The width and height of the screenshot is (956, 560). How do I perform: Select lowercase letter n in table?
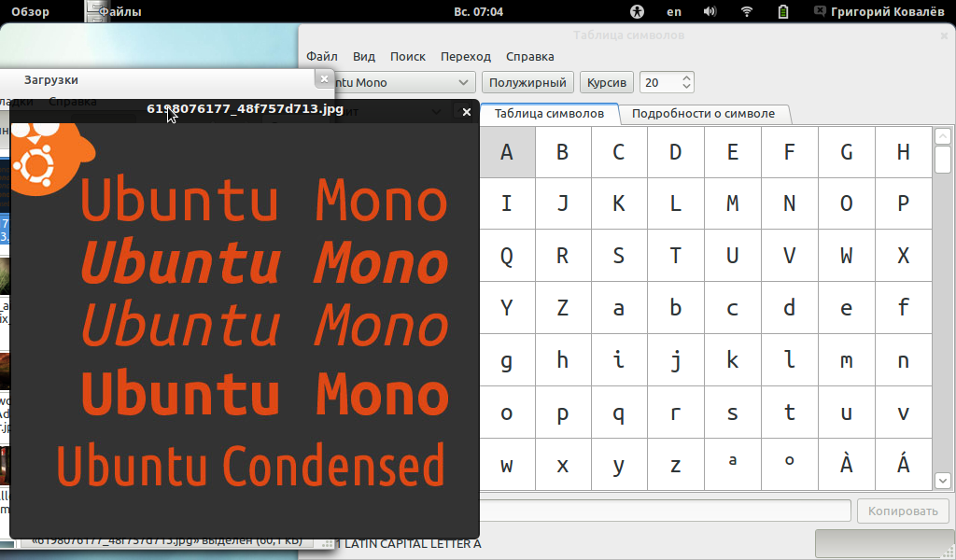click(904, 360)
